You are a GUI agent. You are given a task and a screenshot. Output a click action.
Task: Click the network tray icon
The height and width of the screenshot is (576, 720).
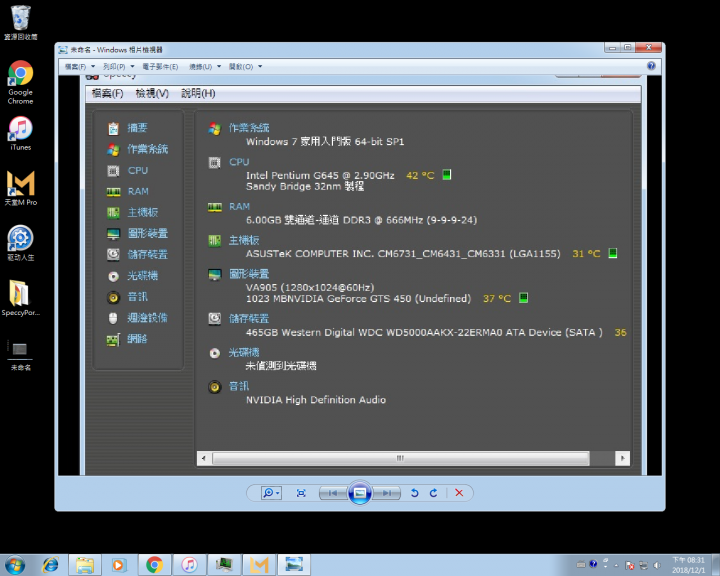[644, 565]
